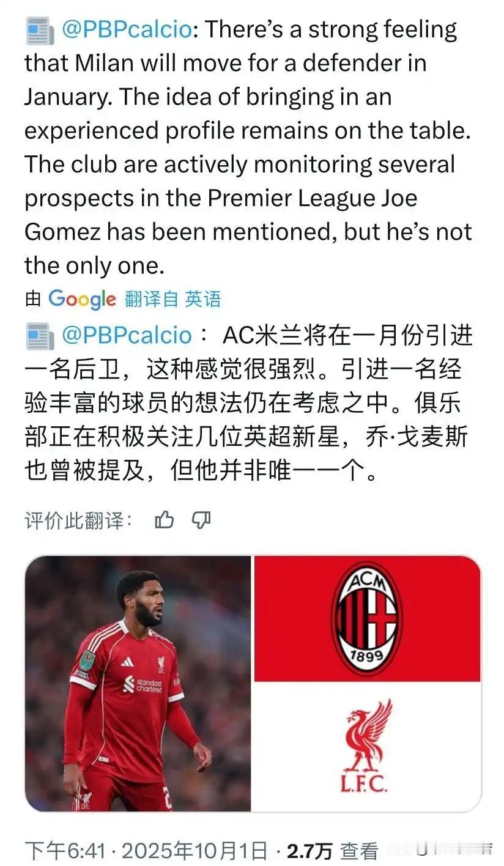Image resolution: width=504 pixels, height=866 pixels.
Task: Open the AC Milan crest image
Action: point(367,618)
